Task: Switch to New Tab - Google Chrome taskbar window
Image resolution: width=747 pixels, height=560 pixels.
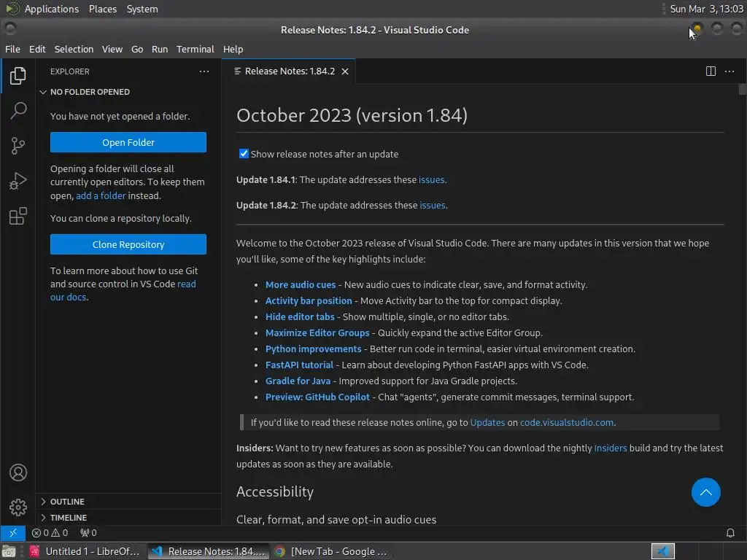Action: click(330, 551)
